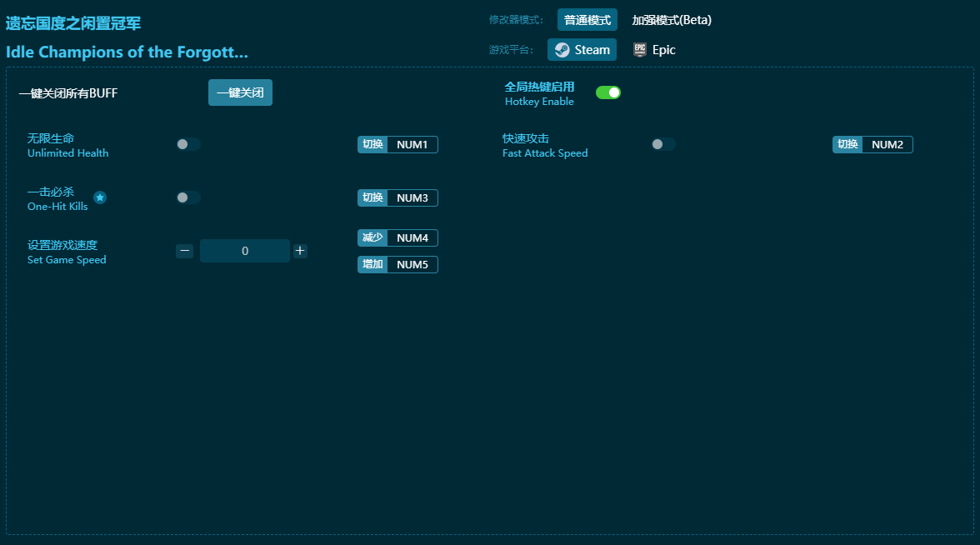Click the star icon beside One-Hit Kills

click(x=100, y=197)
